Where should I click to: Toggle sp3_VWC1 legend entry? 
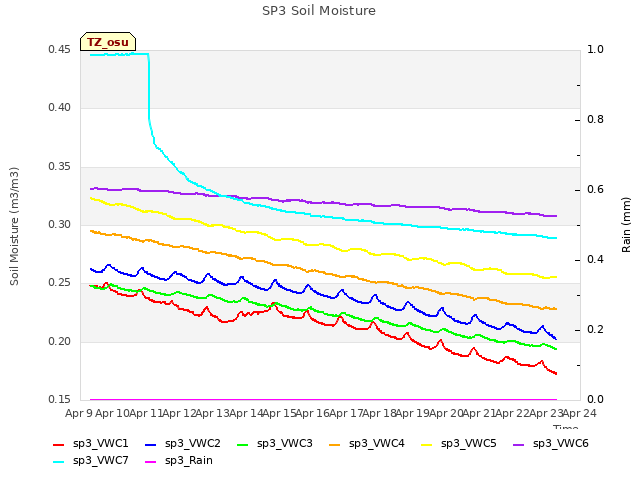click(91, 444)
